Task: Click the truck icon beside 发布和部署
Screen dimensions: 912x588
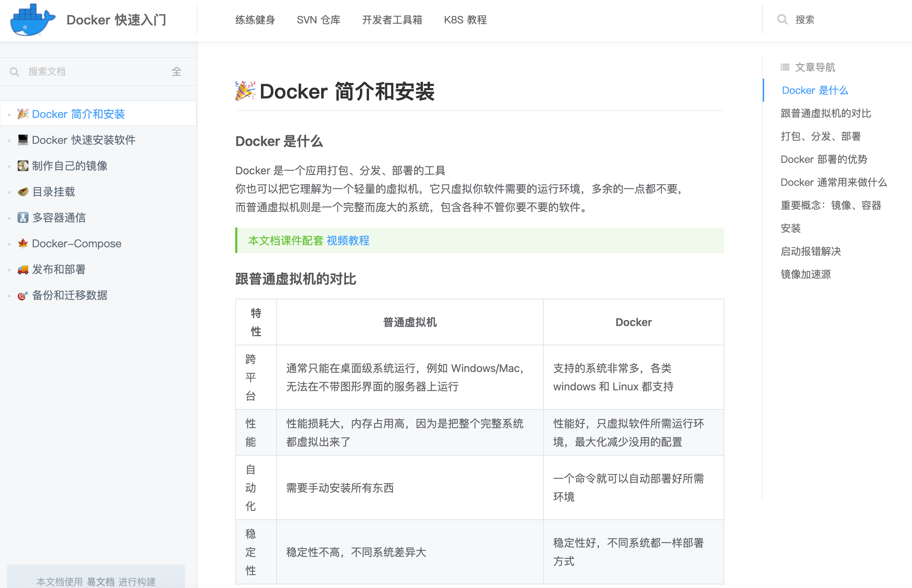Action: point(23,270)
